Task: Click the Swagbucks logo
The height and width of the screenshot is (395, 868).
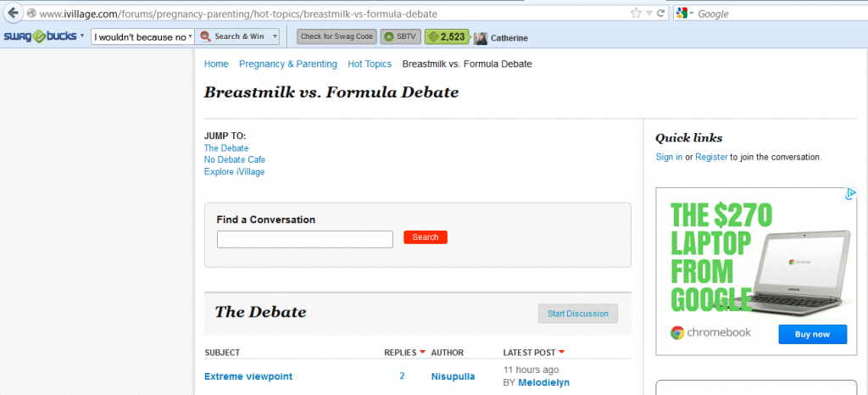Action: click(x=40, y=36)
